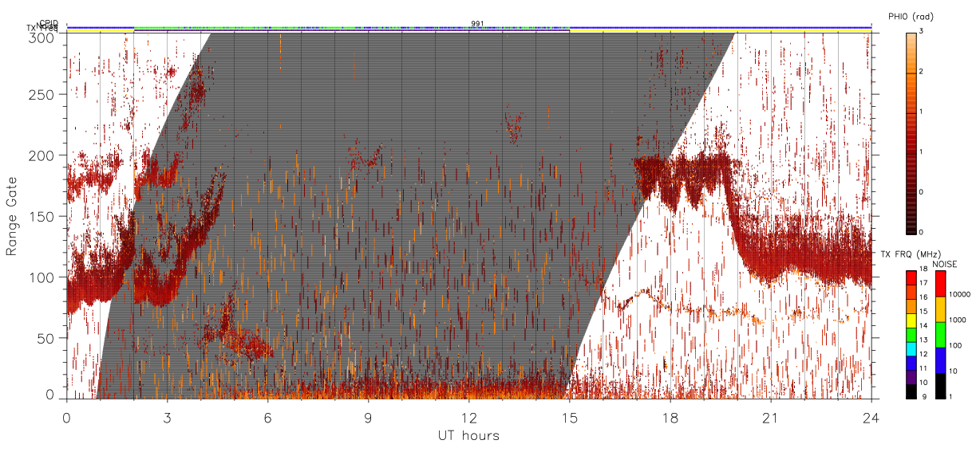
Task: Click the UT hours tick label '9'
Action: pyautogui.click(x=369, y=417)
